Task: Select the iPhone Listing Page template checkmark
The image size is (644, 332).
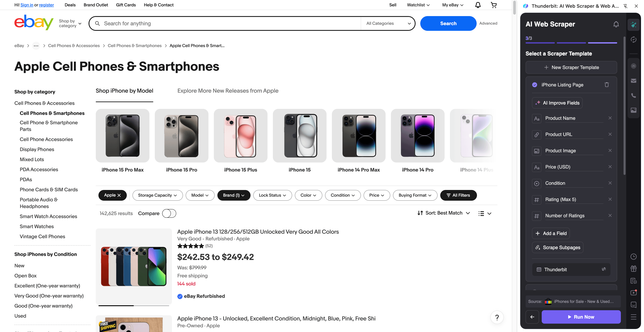Action: pos(534,85)
